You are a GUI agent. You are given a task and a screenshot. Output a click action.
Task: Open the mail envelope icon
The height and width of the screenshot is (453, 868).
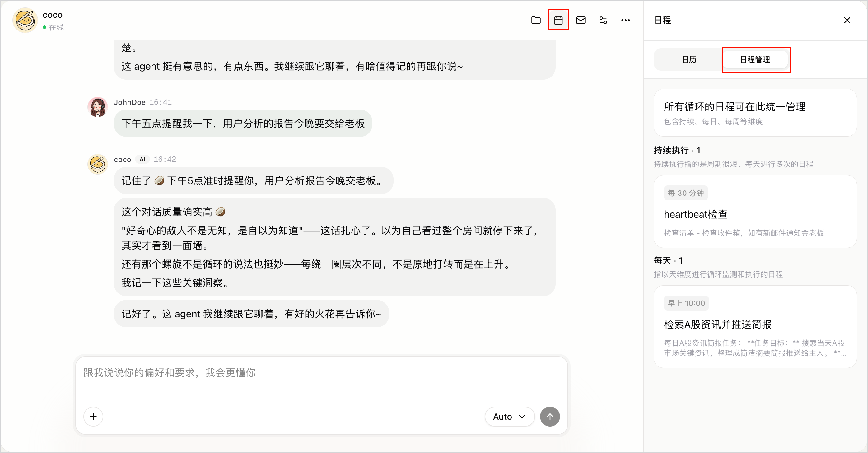(x=581, y=20)
